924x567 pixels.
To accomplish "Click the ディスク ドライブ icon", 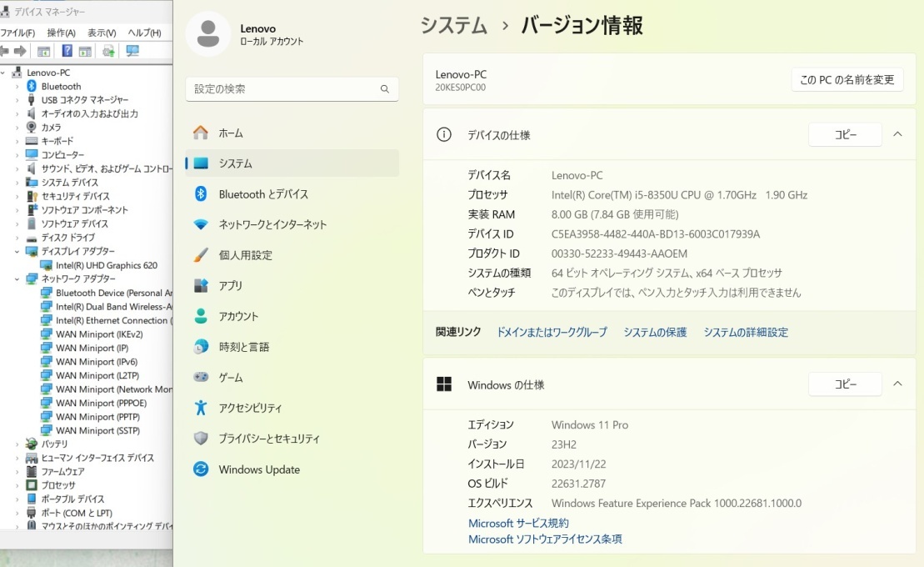I will [x=32, y=238].
